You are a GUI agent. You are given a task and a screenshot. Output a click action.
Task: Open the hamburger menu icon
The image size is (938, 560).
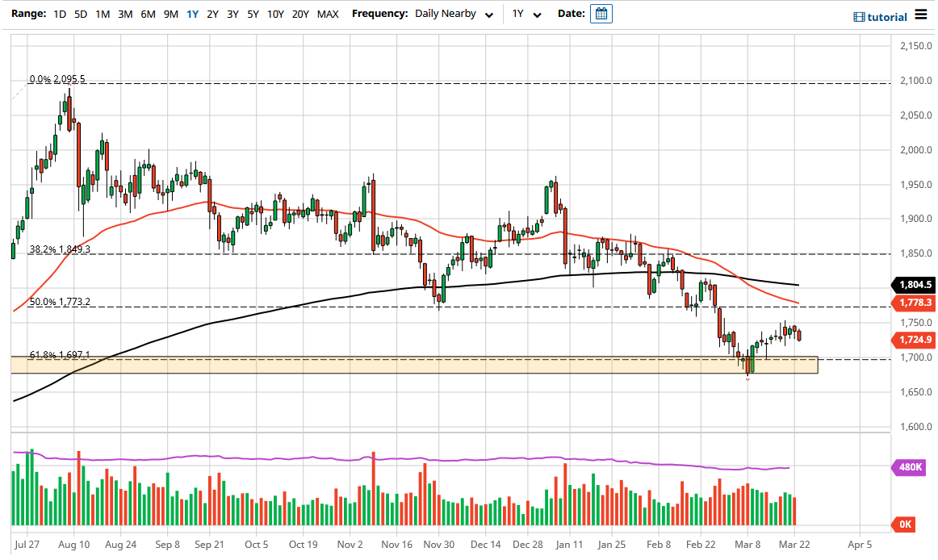point(921,15)
